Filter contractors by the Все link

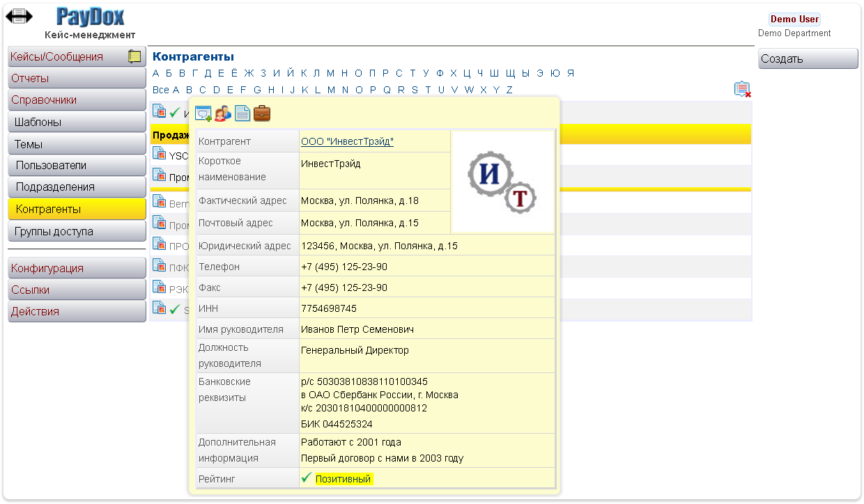coord(160,90)
